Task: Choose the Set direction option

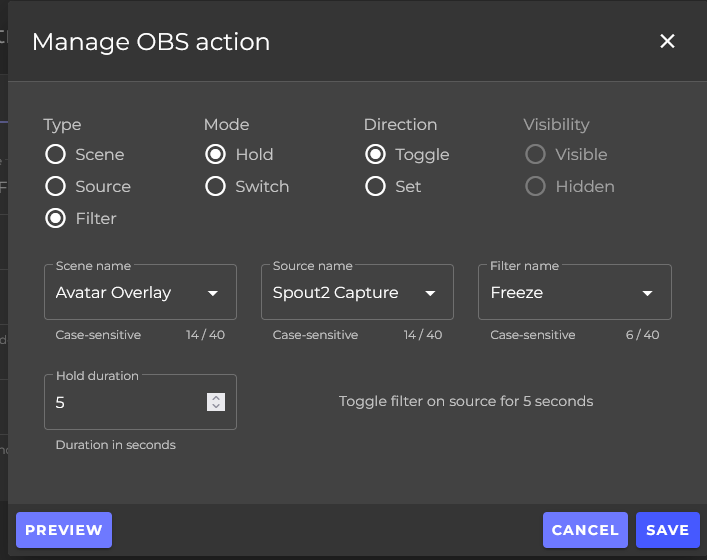Action: point(375,187)
